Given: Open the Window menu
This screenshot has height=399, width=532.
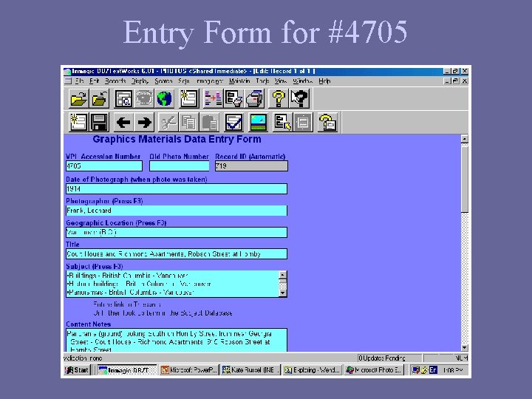Looking at the screenshot, I should pos(303,81).
